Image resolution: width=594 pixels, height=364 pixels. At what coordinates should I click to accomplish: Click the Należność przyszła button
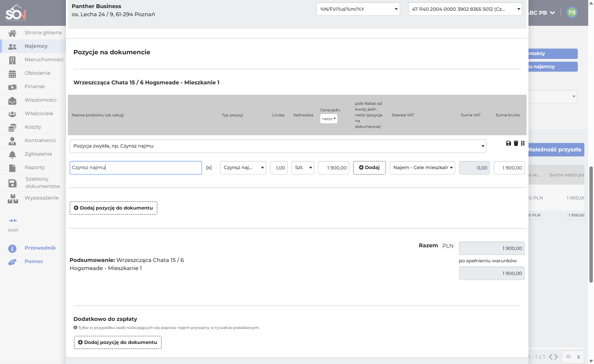(556, 149)
